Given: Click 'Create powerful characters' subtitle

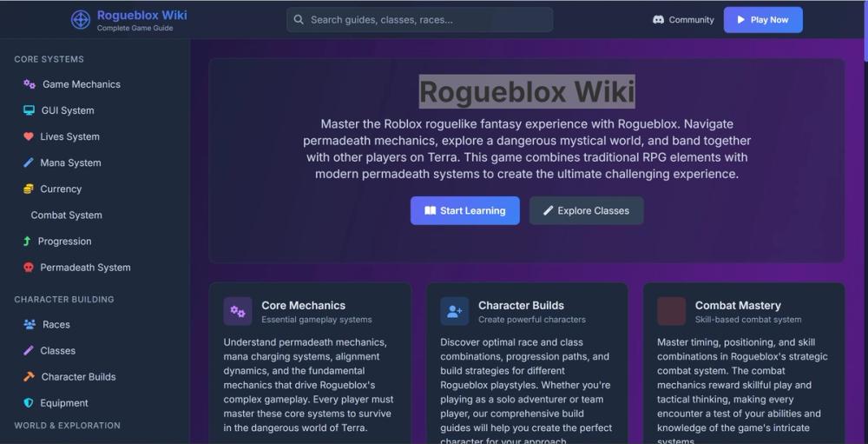Looking at the screenshot, I should 532,320.
